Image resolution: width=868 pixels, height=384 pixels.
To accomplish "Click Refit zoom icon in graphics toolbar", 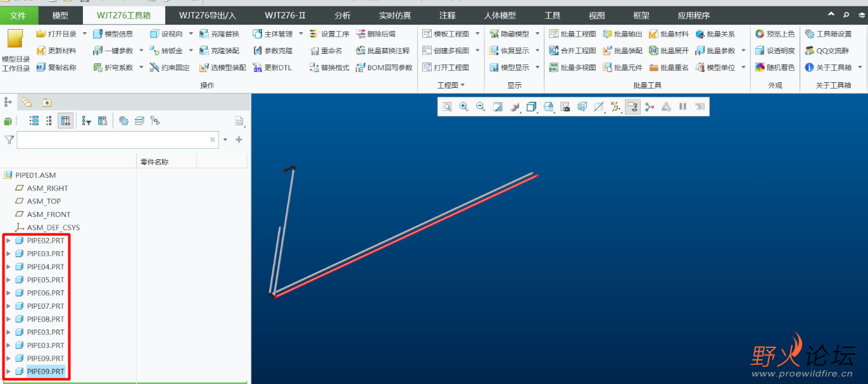I will click(x=447, y=107).
